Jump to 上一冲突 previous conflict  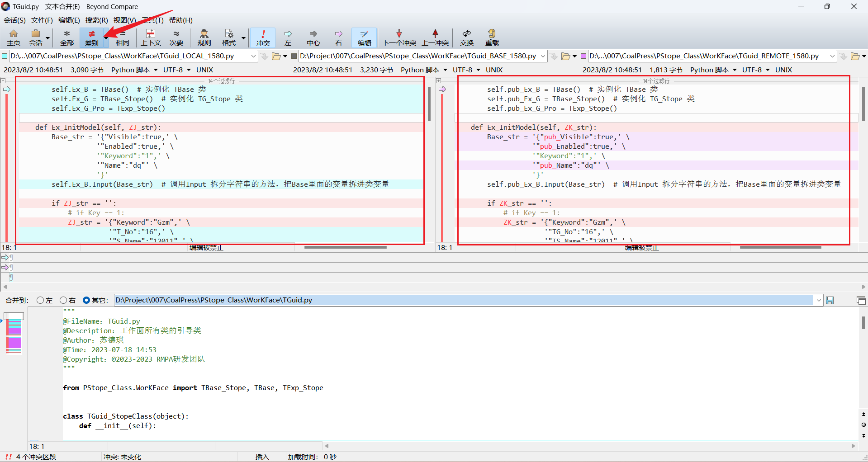pos(435,38)
